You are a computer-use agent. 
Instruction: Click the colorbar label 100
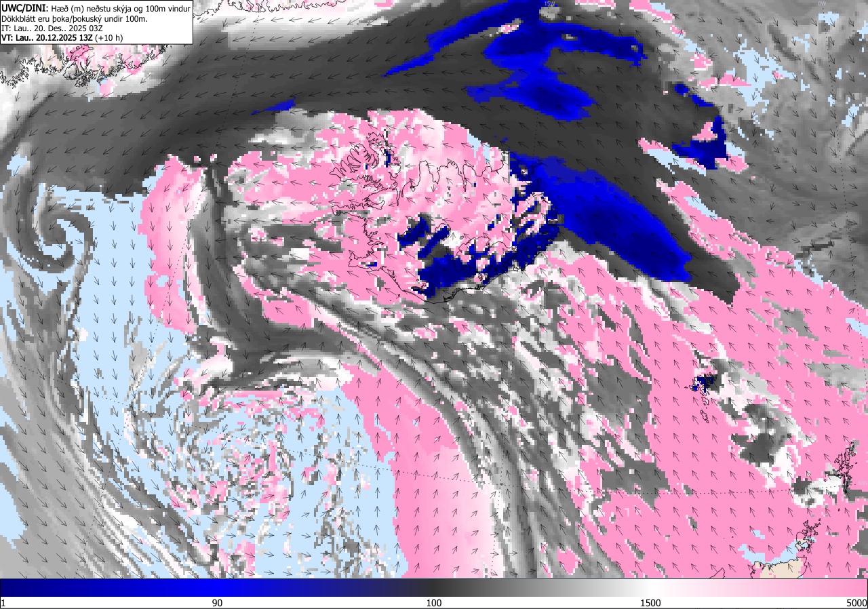[x=434, y=603]
